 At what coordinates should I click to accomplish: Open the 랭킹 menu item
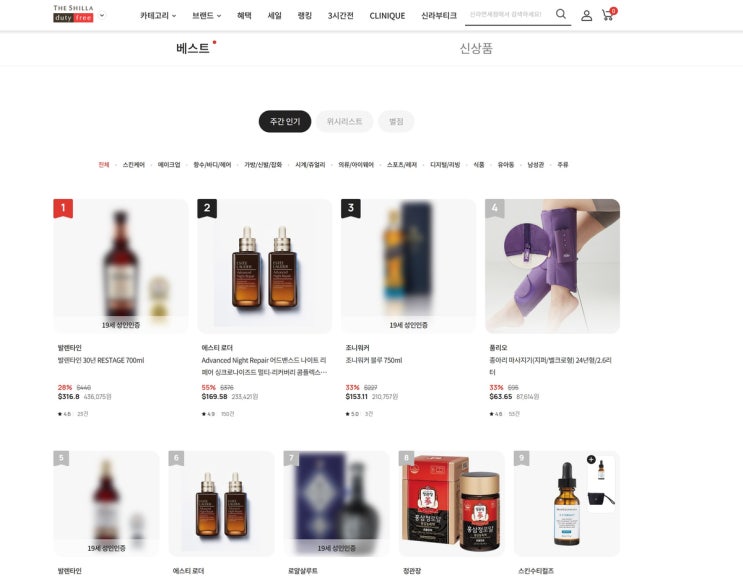[x=305, y=16]
